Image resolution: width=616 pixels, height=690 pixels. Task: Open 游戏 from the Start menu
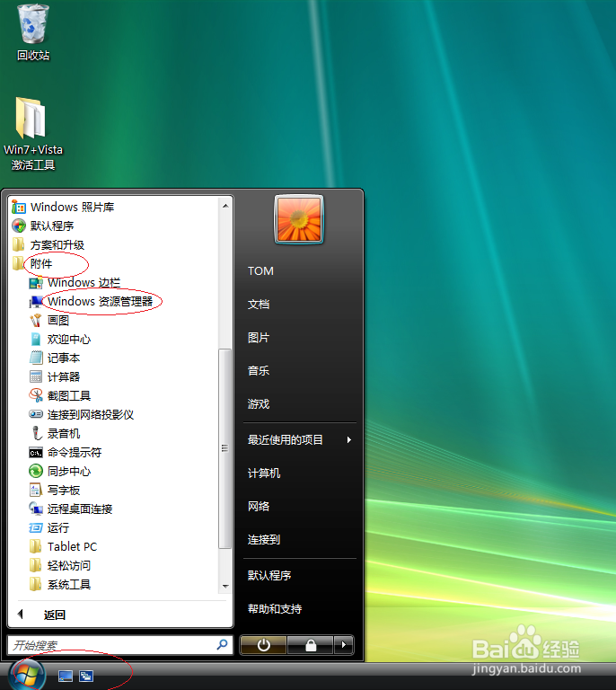coord(258,404)
